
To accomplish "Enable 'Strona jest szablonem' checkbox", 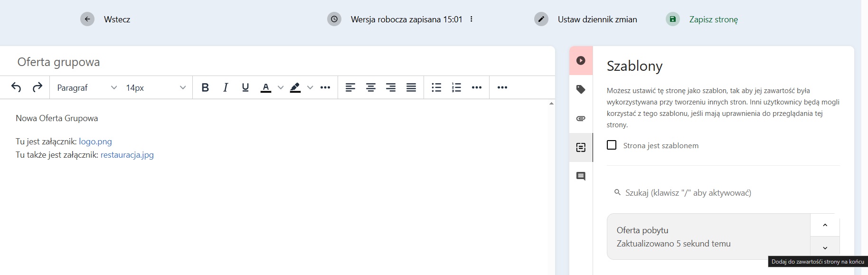I will pyautogui.click(x=612, y=145).
